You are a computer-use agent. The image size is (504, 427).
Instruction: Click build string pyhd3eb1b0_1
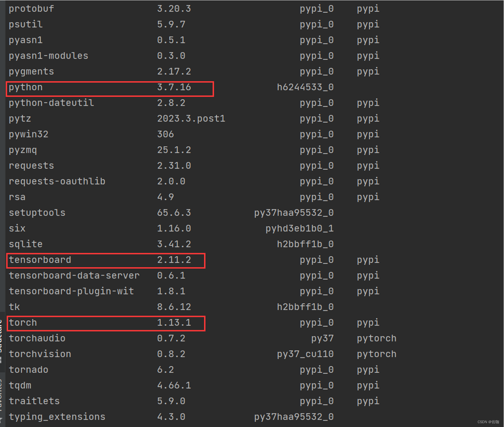click(x=300, y=229)
